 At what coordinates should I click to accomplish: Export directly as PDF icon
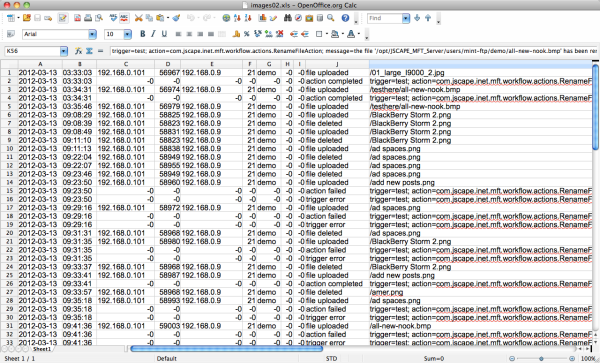coord(77,18)
